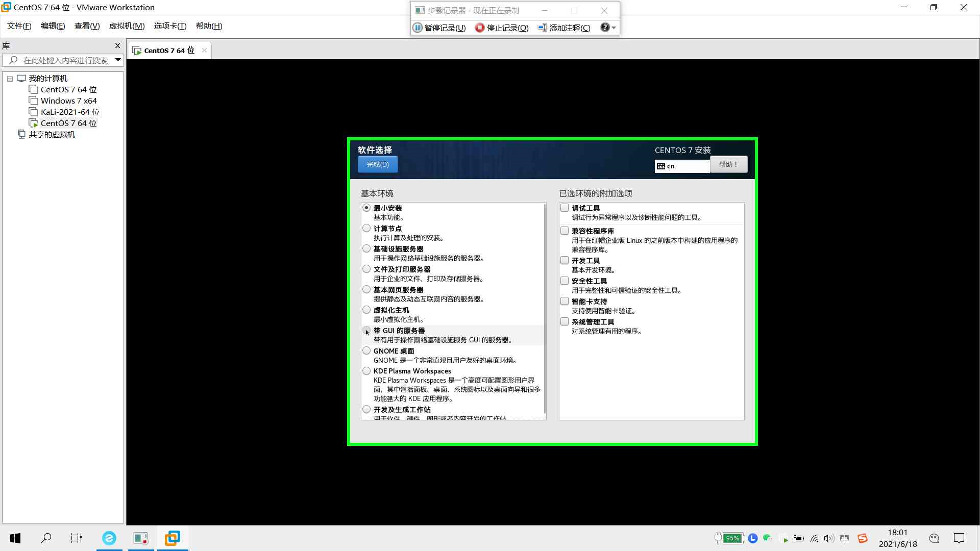Click the battery power tray icon
The width and height of the screenshot is (980, 551).
point(799,538)
